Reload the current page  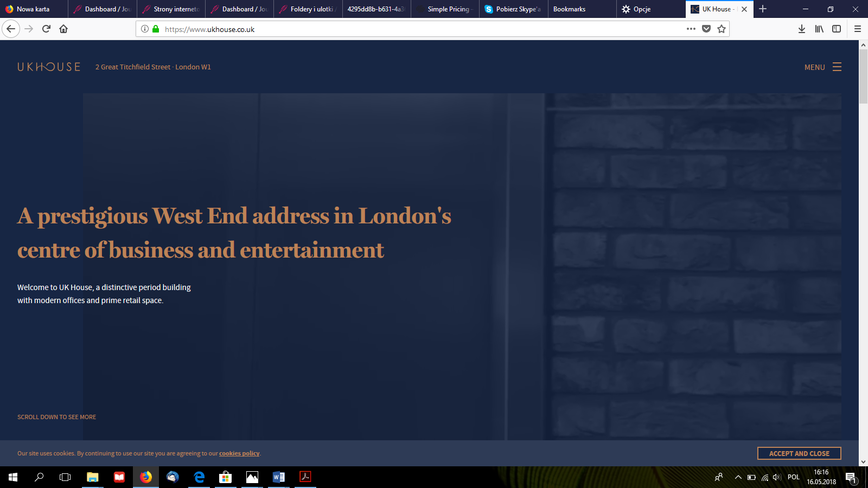click(x=46, y=29)
